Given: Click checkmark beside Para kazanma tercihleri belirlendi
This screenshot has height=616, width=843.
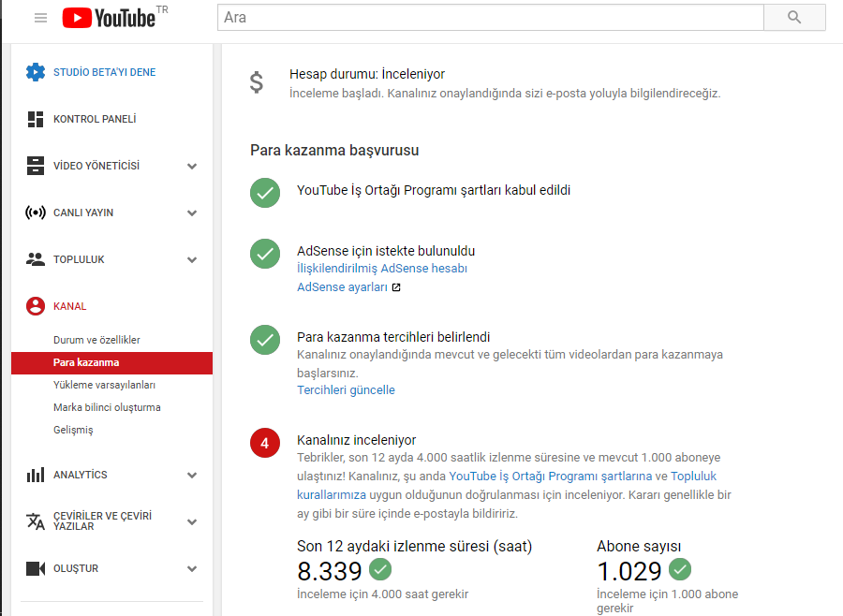Looking at the screenshot, I should pyautogui.click(x=265, y=340).
